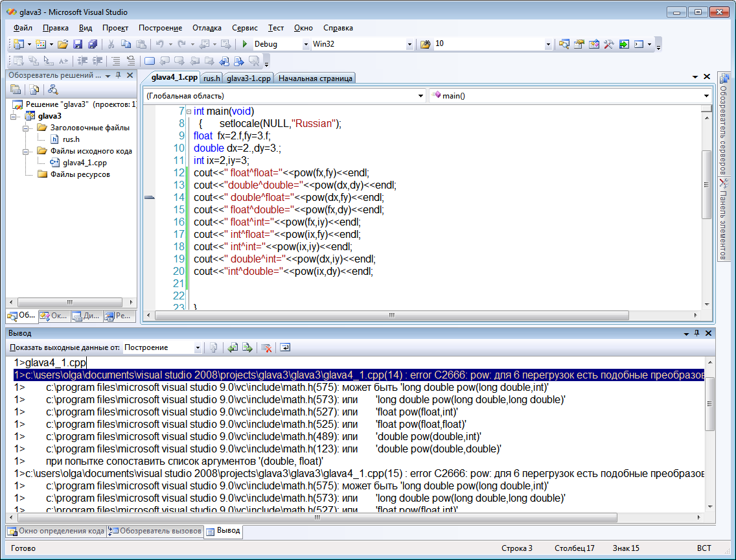Create a new project from the toolbar
Image resolution: width=736 pixels, height=560 pixels.
pyautogui.click(x=18, y=44)
